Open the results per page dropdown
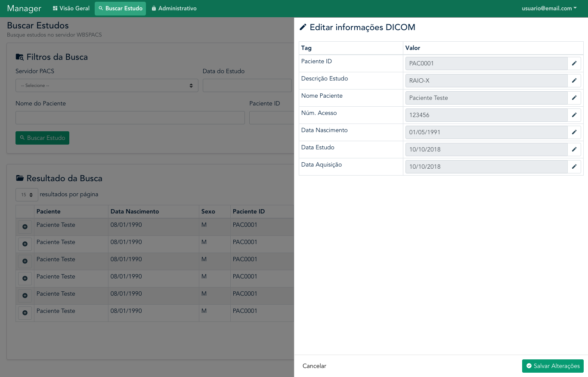The width and height of the screenshot is (588, 377). pyautogui.click(x=27, y=195)
